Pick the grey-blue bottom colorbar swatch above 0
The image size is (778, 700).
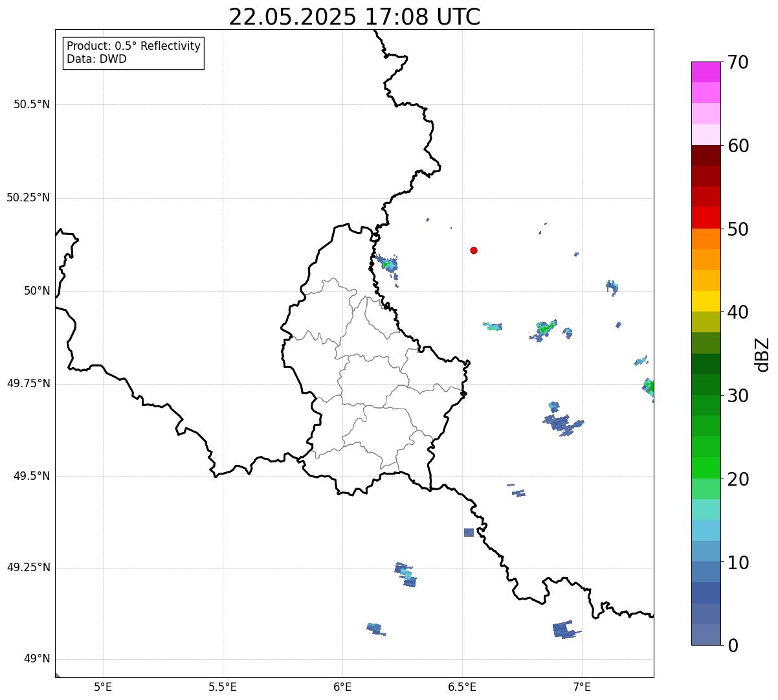point(706,635)
